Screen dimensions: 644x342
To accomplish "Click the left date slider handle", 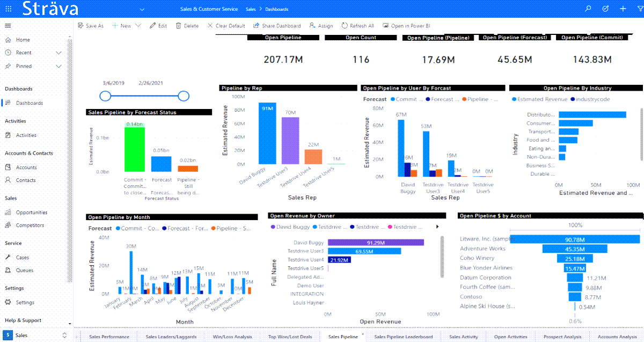I will (x=105, y=96).
